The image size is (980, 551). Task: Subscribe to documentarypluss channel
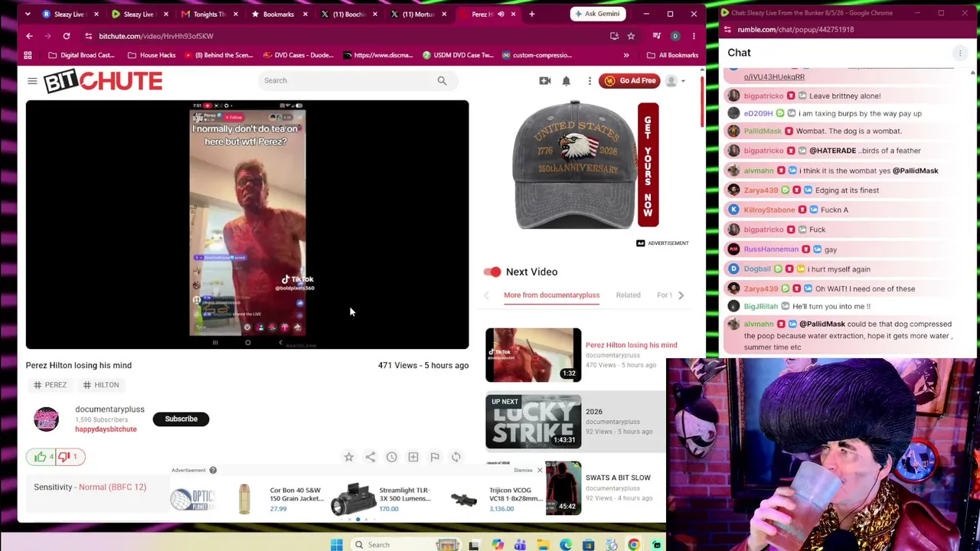(181, 419)
